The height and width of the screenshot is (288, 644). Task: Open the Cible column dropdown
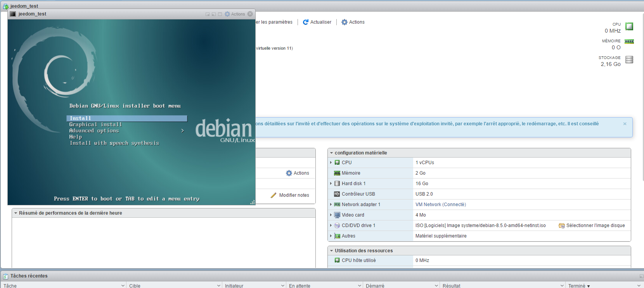tap(219, 286)
